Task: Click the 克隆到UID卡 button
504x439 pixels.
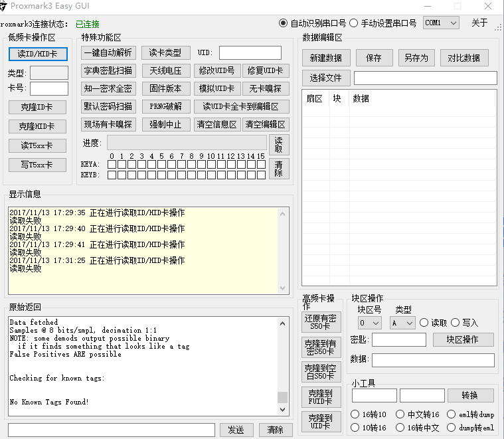Action: (x=321, y=422)
